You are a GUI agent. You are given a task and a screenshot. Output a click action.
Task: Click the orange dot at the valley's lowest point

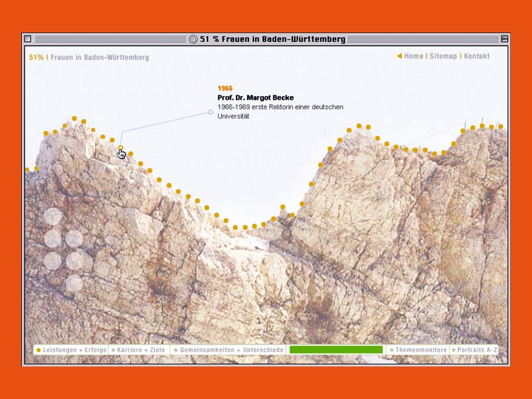click(245, 228)
